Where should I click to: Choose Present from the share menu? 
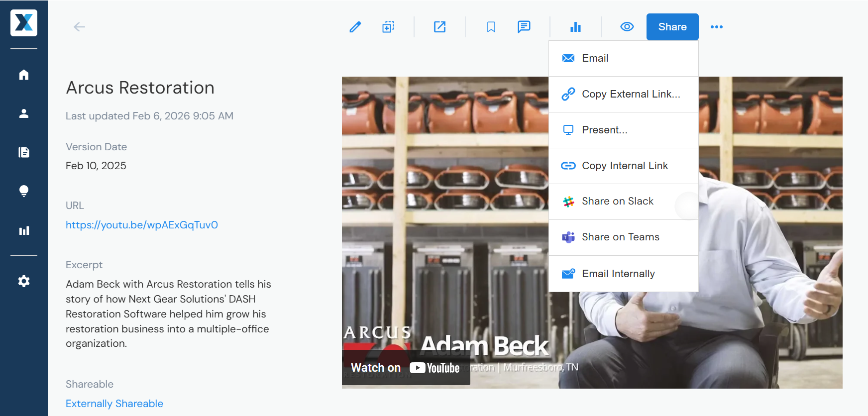pyautogui.click(x=624, y=130)
